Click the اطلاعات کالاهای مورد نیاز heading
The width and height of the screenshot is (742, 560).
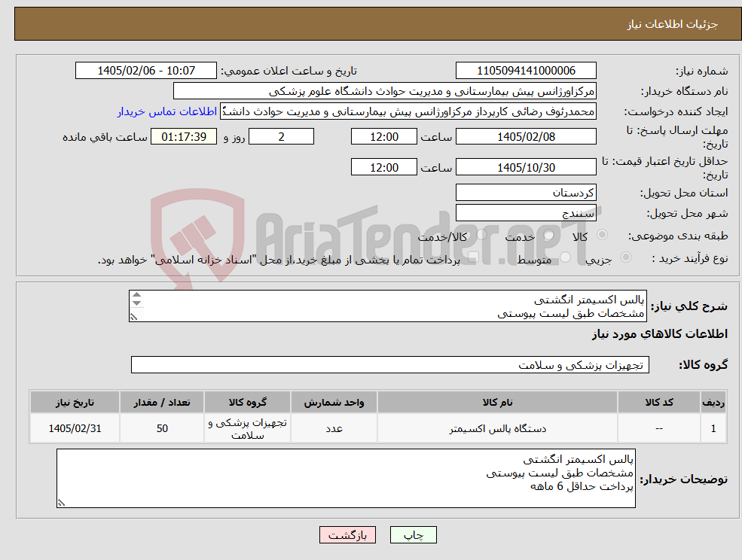coord(659,334)
